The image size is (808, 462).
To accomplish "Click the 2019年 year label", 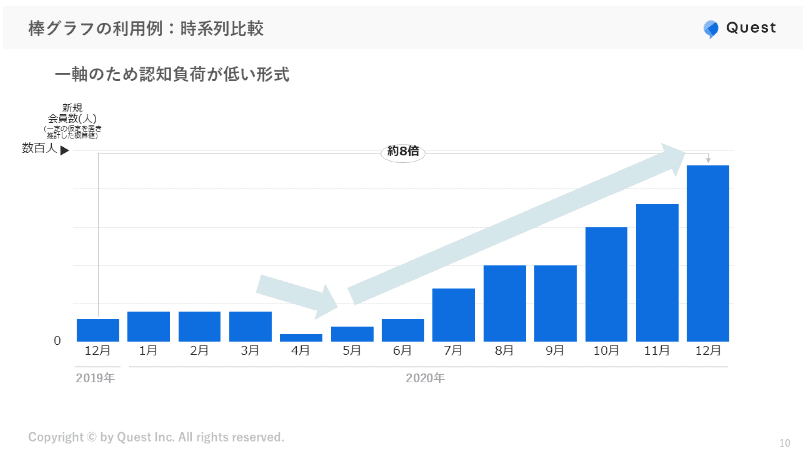I will (x=95, y=378).
